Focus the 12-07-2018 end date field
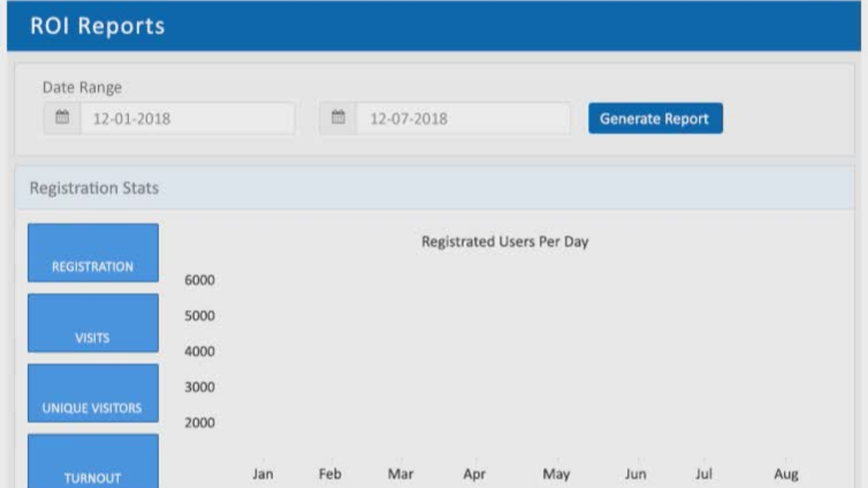The width and height of the screenshot is (868, 488). click(x=463, y=118)
